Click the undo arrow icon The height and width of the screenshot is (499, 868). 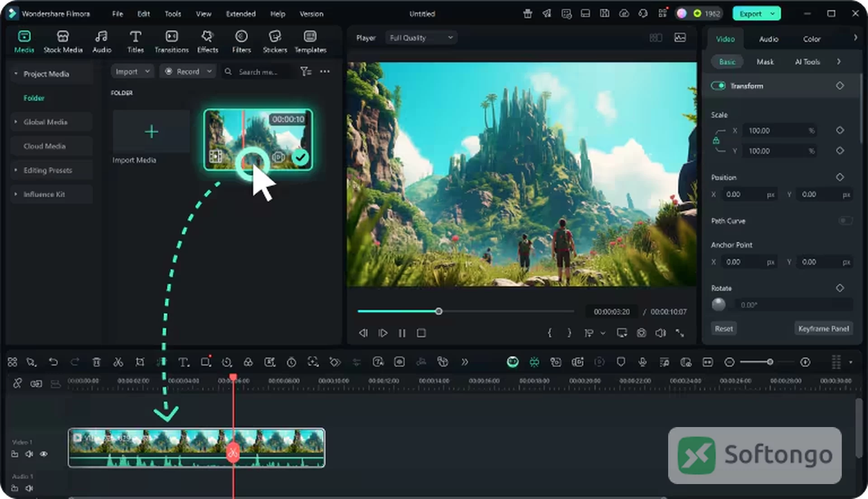53,362
